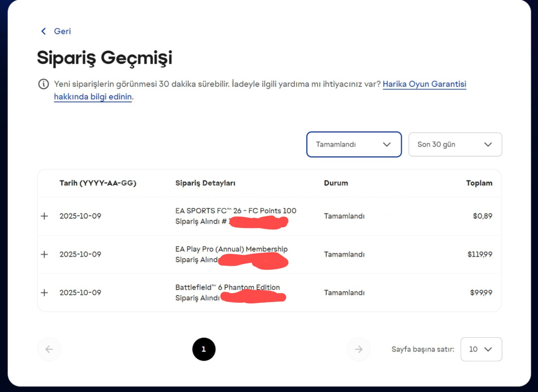Image resolution: width=538 pixels, height=392 pixels.
Task: Expand the Battlefield 6 Phantom Edition order
Action: [x=44, y=293]
